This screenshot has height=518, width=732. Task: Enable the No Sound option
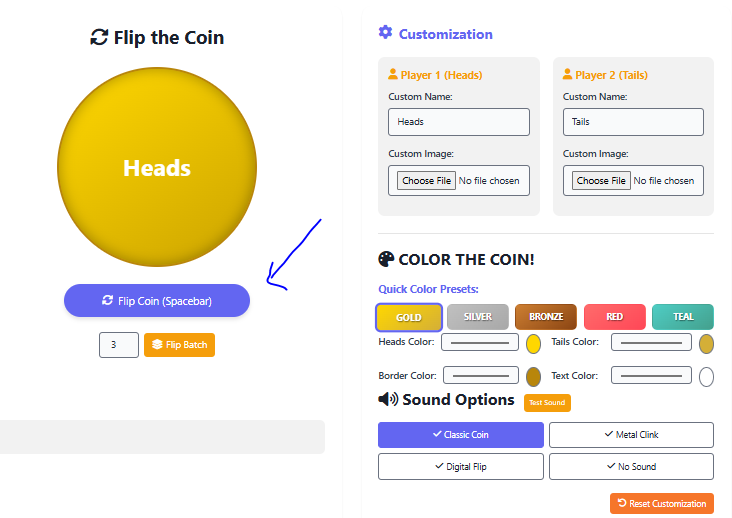pyautogui.click(x=631, y=467)
